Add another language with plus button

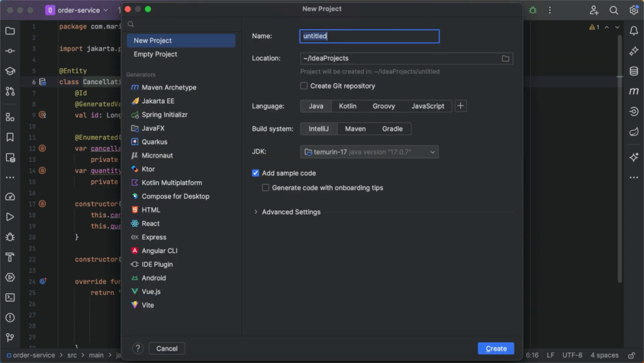click(x=460, y=106)
